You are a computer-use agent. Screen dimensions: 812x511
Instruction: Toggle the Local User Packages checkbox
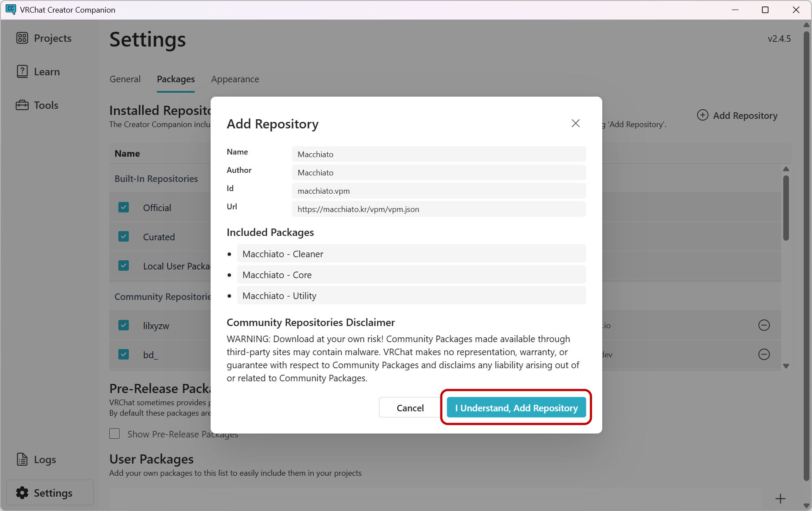click(124, 266)
